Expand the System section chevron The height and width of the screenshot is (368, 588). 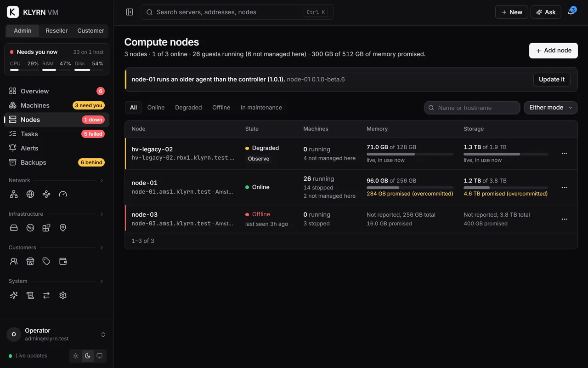(102, 281)
